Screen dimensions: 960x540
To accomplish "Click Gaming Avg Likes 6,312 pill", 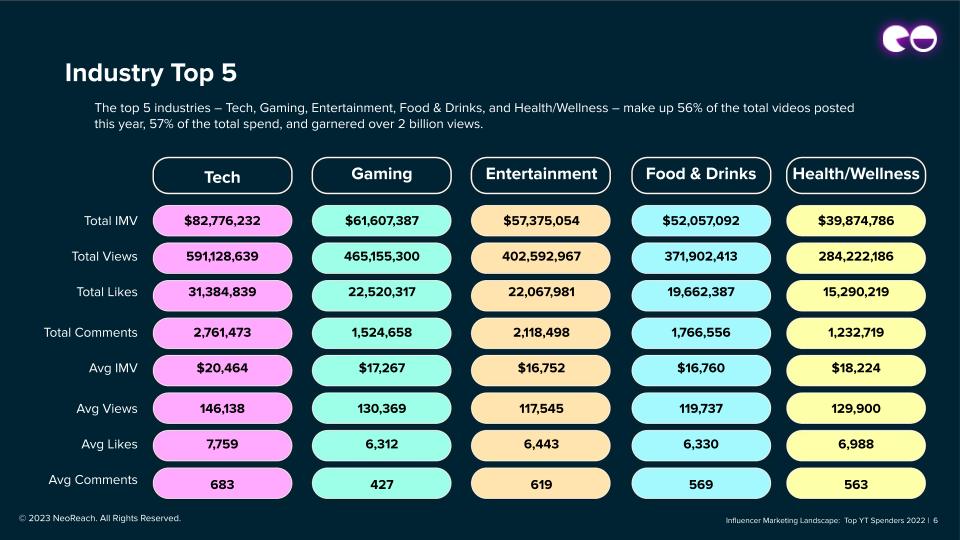I will [x=381, y=444].
